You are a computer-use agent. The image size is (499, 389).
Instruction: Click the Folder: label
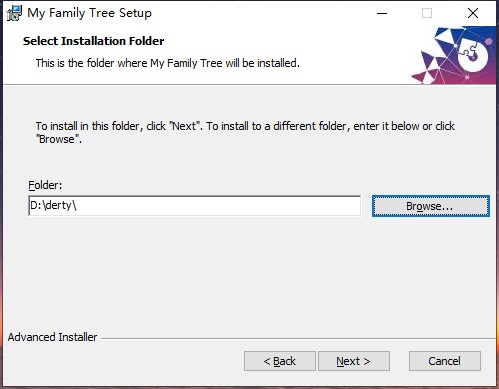click(x=45, y=185)
